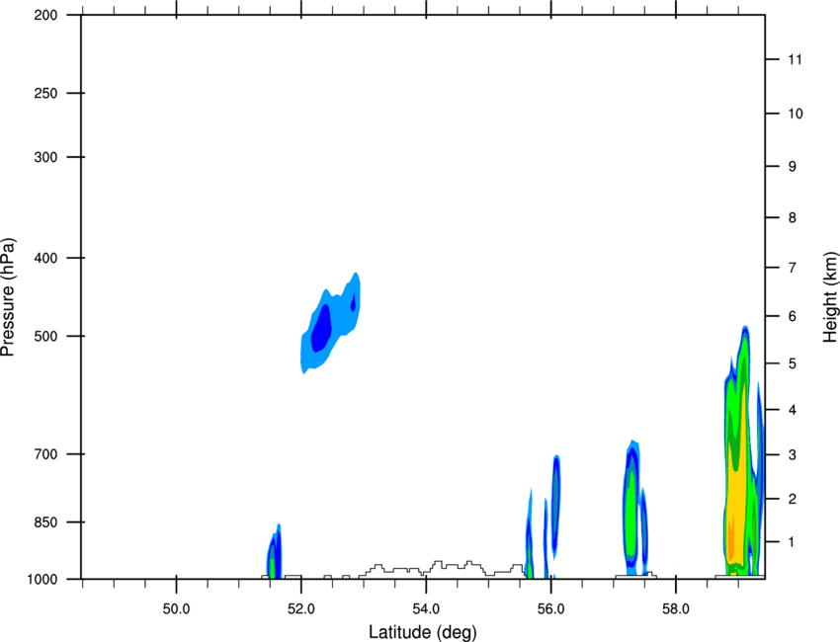Click the 300 pressure tick label
The width and height of the screenshot is (840, 642).
(x=45, y=157)
